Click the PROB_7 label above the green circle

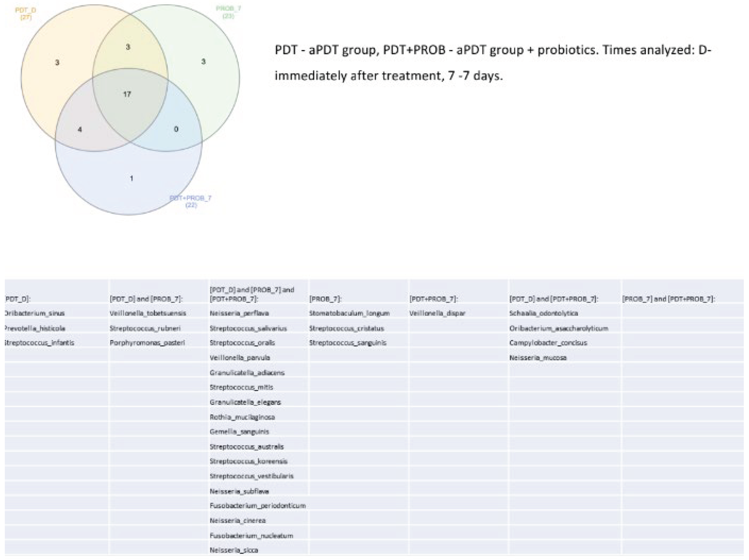(x=229, y=8)
